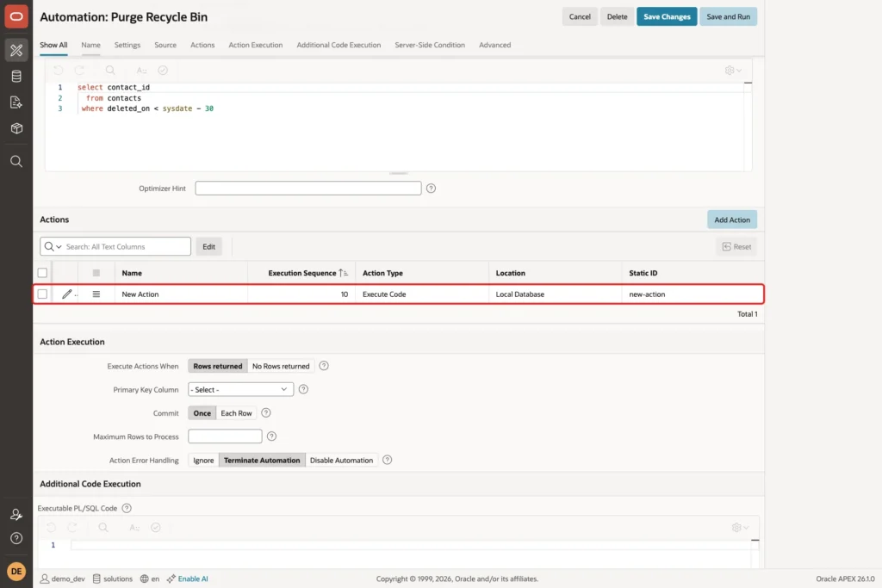Screen dimensions: 882x588
Task: Switch to Source tab
Action: (165, 45)
